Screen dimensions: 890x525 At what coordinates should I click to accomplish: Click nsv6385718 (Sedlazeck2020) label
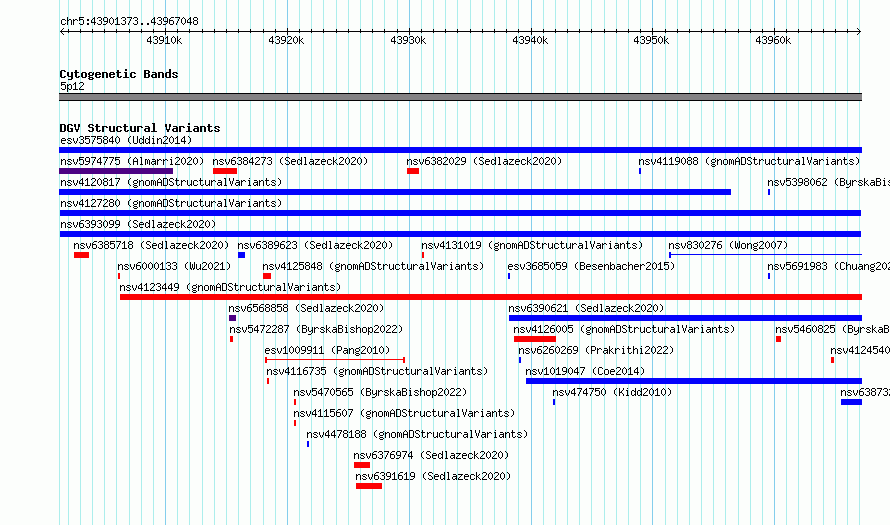pos(151,245)
